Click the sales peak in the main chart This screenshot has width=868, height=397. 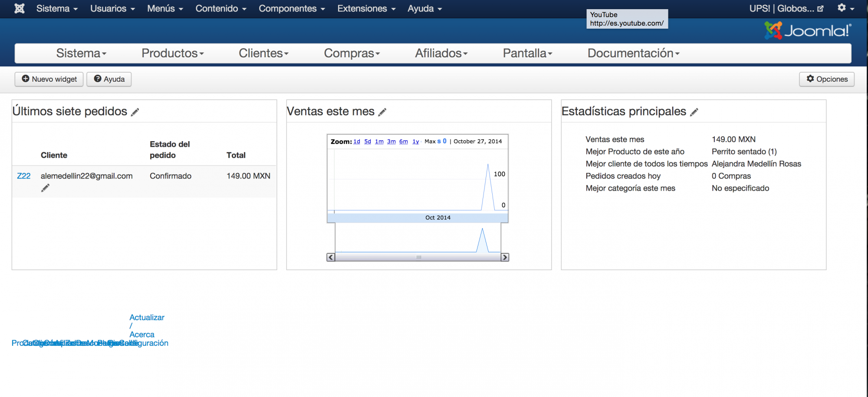[488, 165]
